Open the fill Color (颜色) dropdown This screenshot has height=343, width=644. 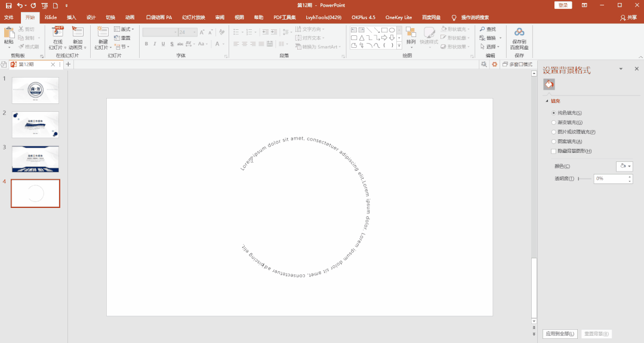click(x=624, y=166)
